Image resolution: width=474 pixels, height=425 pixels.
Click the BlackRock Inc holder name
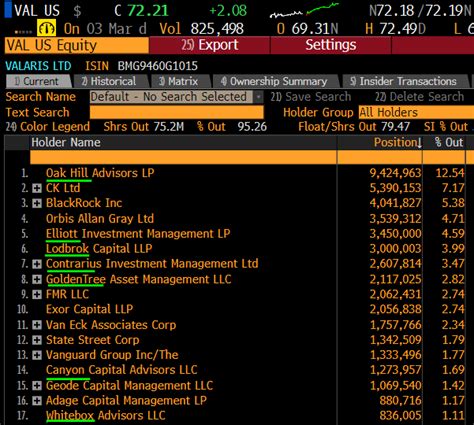84,203
